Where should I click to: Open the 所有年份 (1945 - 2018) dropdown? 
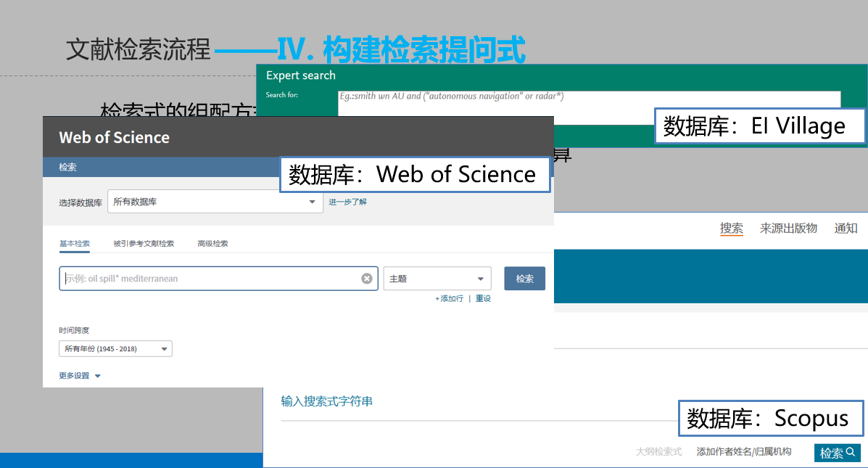click(116, 349)
